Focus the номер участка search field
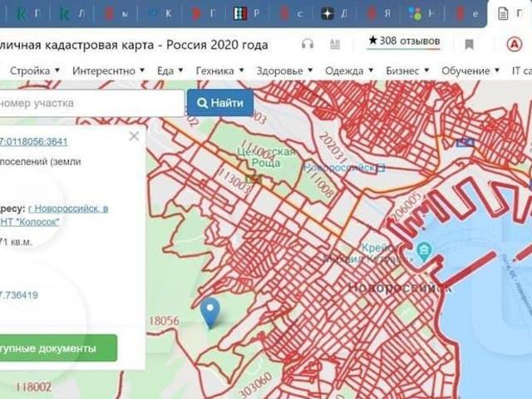Screen dimensions: 532x399 point(91,103)
